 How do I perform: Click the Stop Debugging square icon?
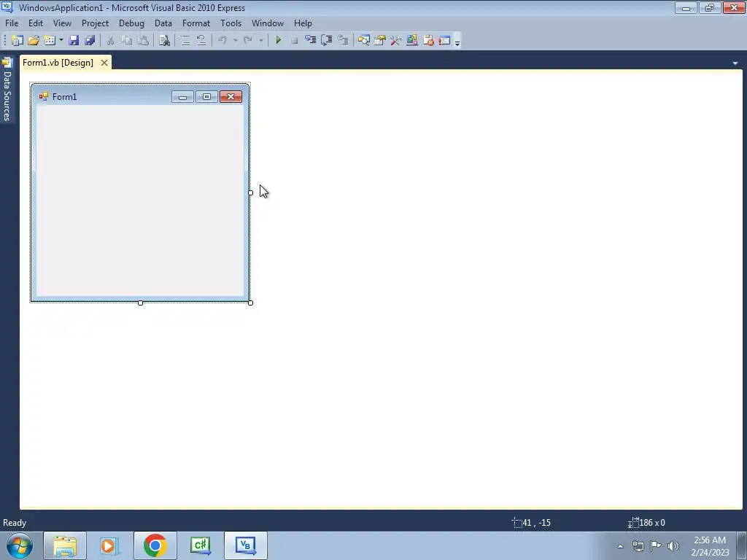[295, 41]
